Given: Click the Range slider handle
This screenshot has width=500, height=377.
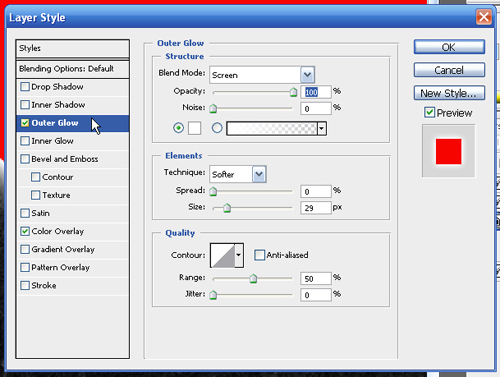Looking at the screenshot, I should (253, 278).
